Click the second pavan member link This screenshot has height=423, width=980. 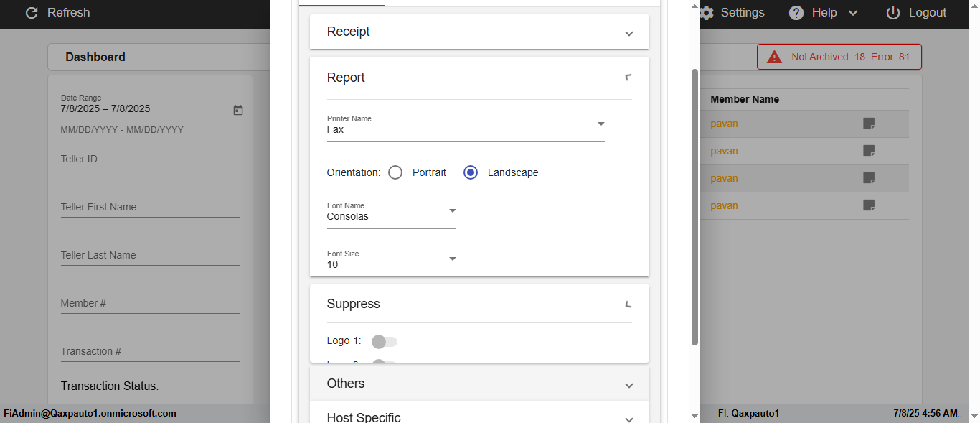(724, 151)
